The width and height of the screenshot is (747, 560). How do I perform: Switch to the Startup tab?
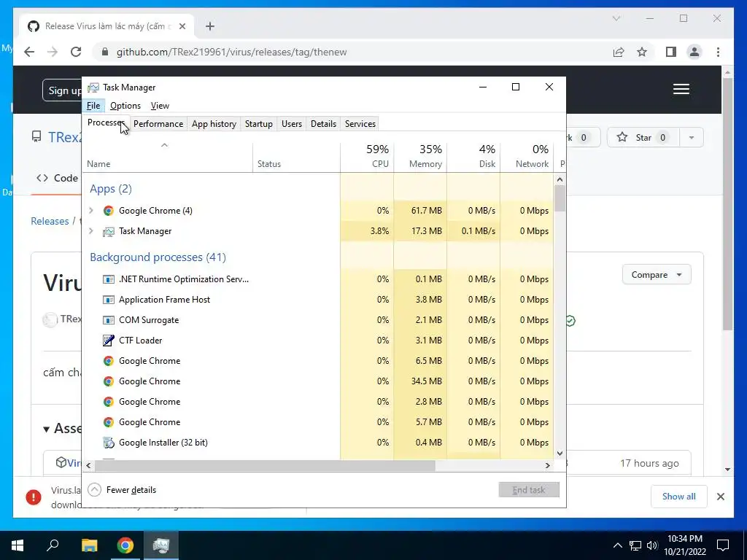click(259, 124)
